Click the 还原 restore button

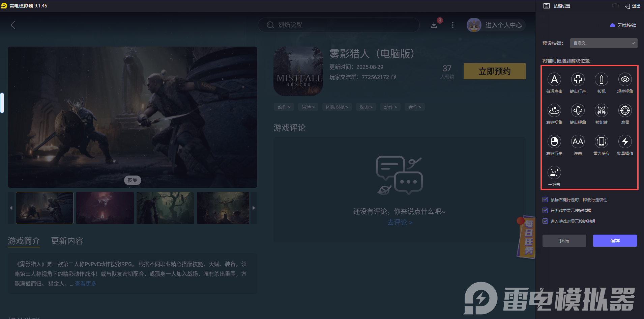564,241
